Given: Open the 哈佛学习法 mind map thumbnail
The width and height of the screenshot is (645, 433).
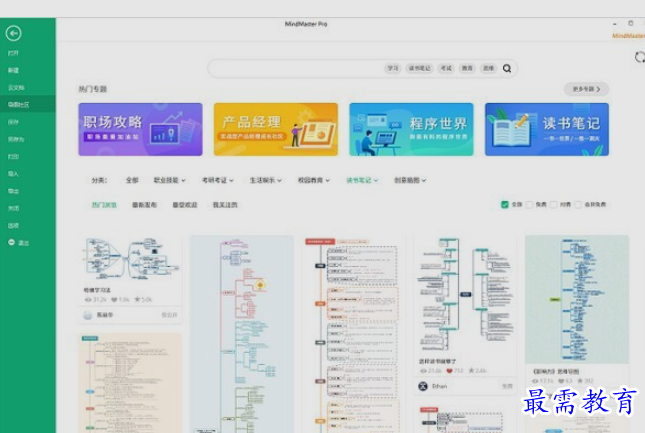Looking at the screenshot, I should 130,260.
